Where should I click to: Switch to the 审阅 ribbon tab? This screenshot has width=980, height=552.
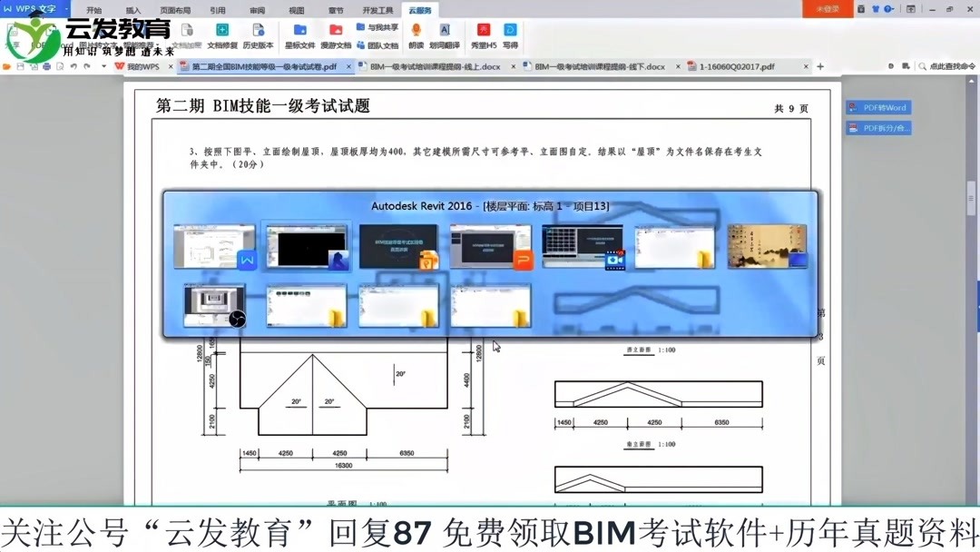(257, 10)
